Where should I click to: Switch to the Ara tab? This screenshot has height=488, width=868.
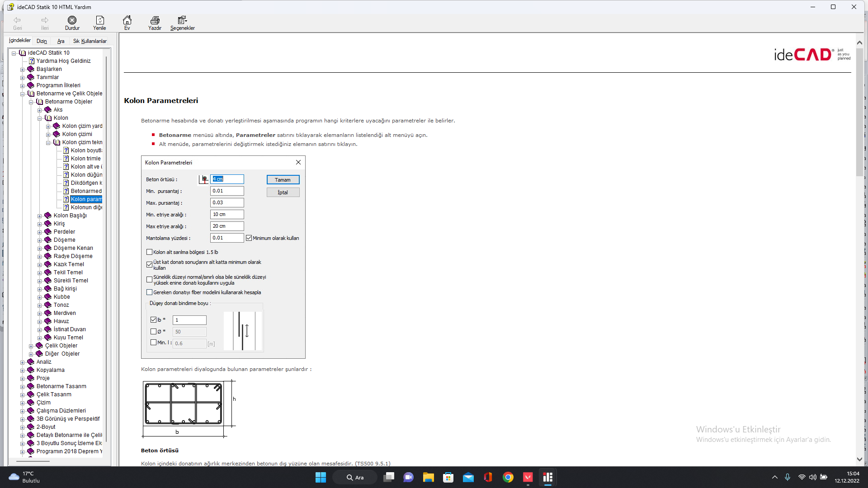pos(61,41)
